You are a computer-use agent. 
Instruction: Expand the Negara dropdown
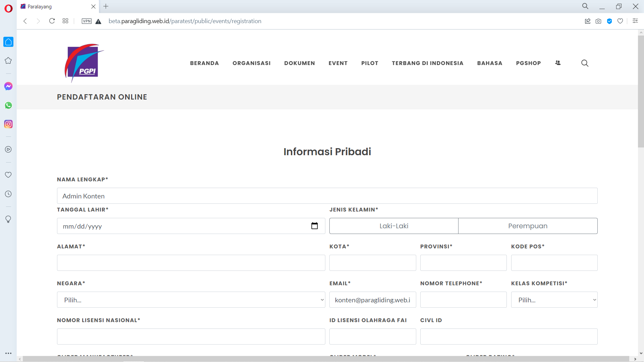pyautogui.click(x=191, y=300)
